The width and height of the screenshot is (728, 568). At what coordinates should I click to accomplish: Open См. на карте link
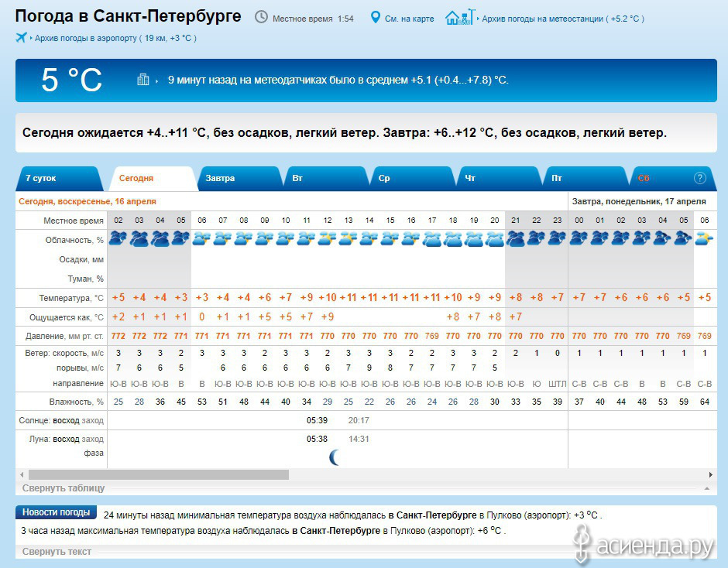point(409,19)
